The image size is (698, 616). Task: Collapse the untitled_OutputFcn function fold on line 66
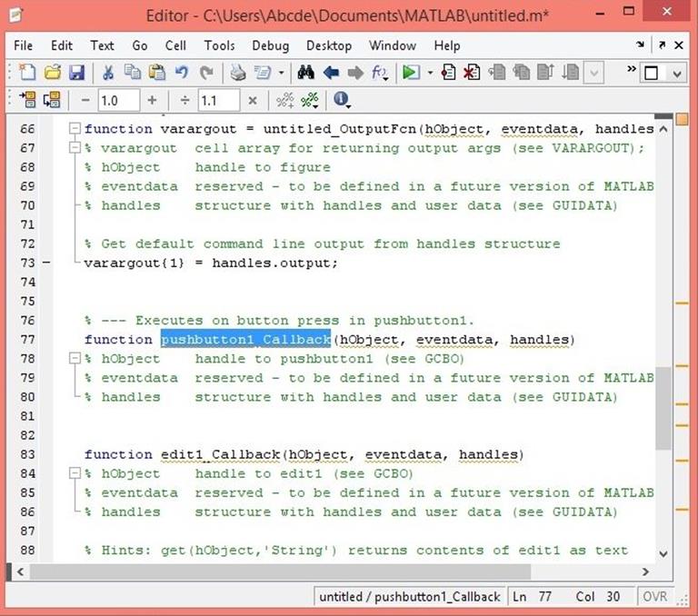coord(76,129)
